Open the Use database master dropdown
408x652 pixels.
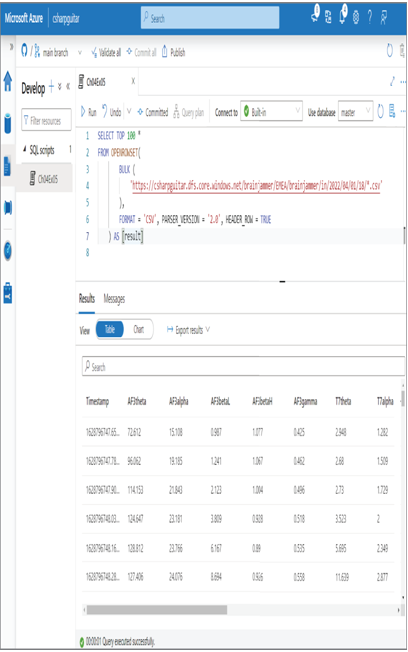tap(355, 111)
